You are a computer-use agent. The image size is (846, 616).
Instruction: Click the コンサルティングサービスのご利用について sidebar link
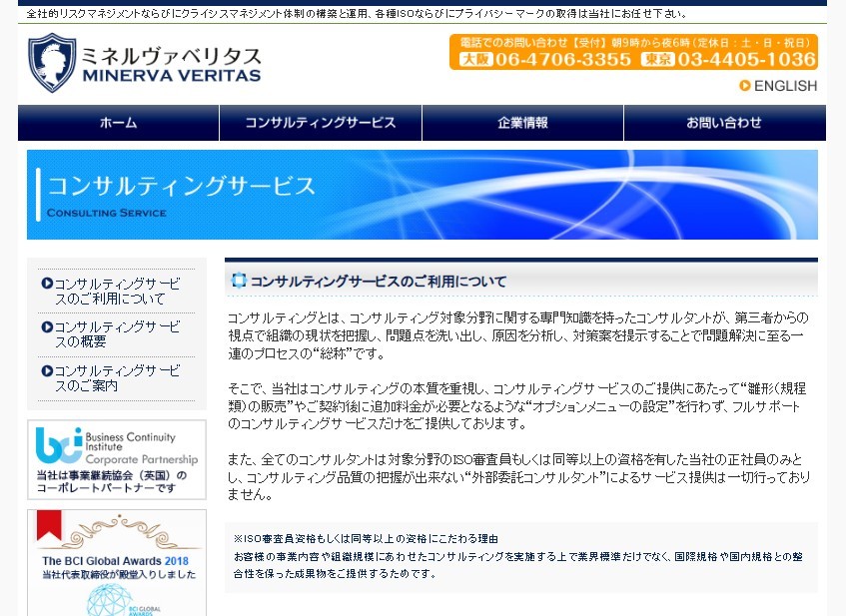[116, 291]
